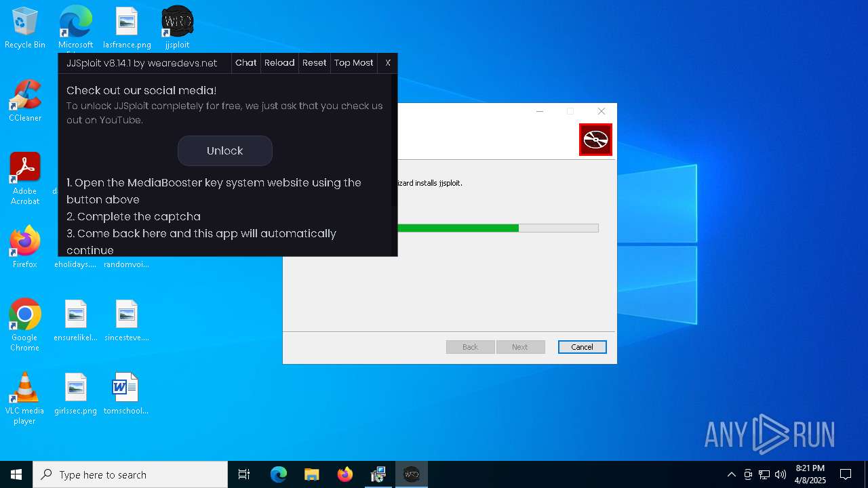Screen dimensions: 868x488
Task: Click the Unlock button
Action: pyautogui.click(x=225, y=150)
